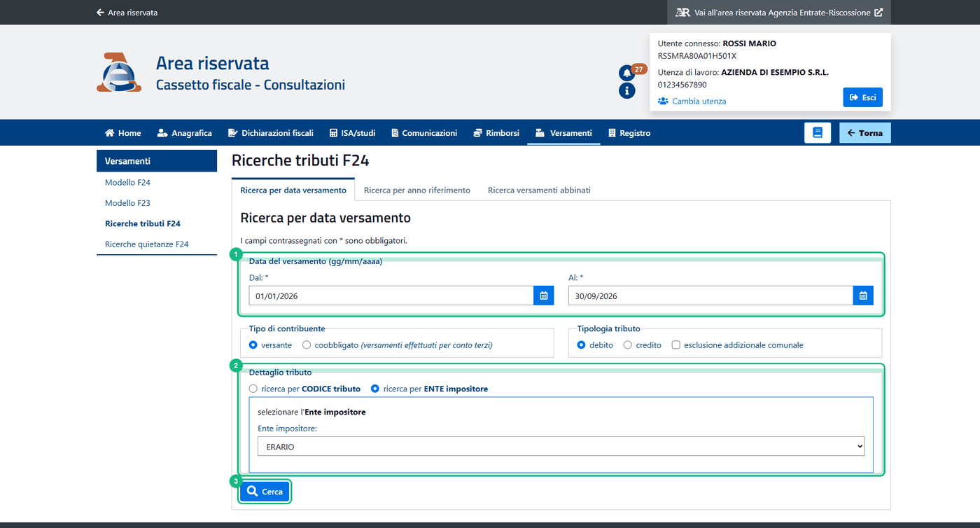
Task: Select the versante radio button
Action: [253, 345]
